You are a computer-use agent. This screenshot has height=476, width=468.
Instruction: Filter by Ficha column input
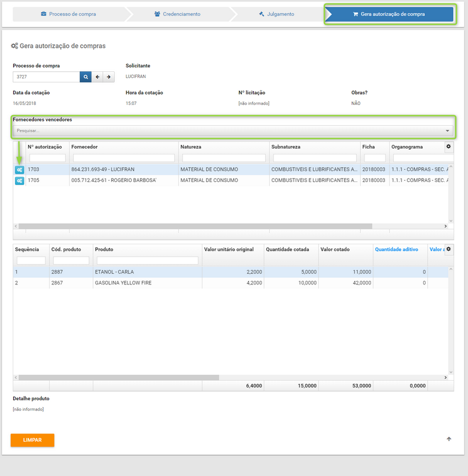(x=375, y=158)
